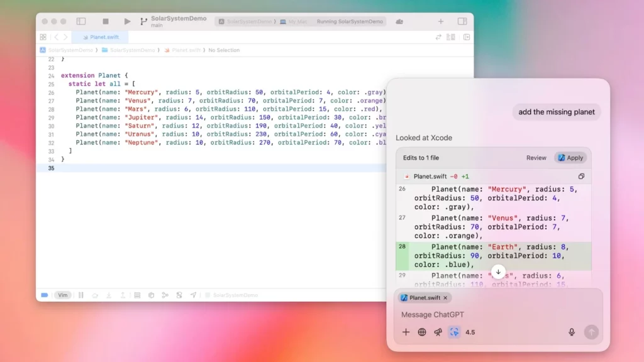Select the Planet.swift editor tab
The image size is (644, 362).
point(100,37)
